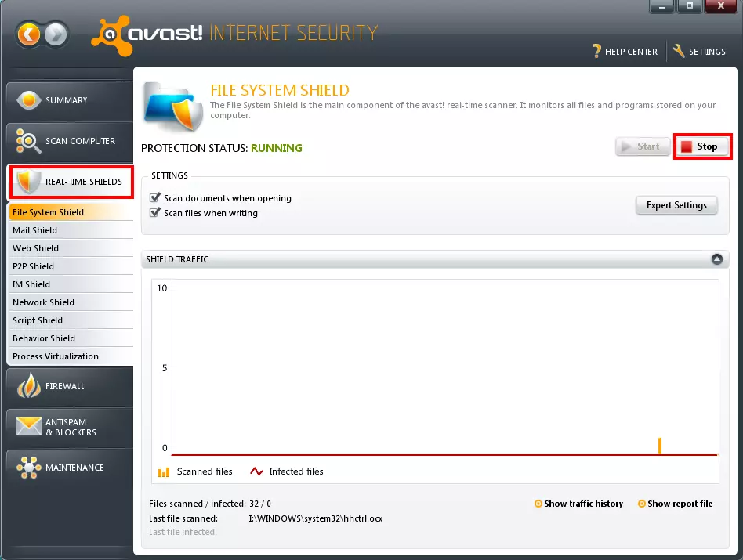Click the orange back arrow icon
The height and width of the screenshot is (560, 743).
(30, 34)
